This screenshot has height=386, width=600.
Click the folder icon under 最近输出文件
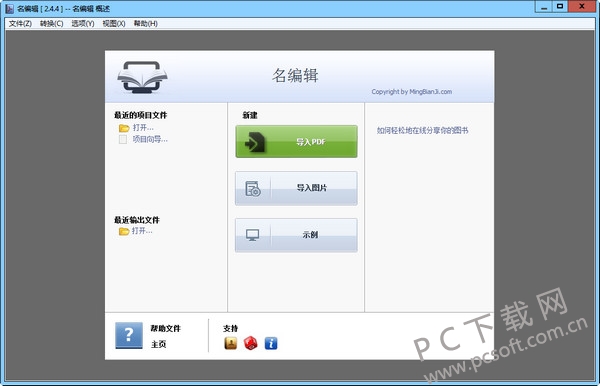click(124, 231)
